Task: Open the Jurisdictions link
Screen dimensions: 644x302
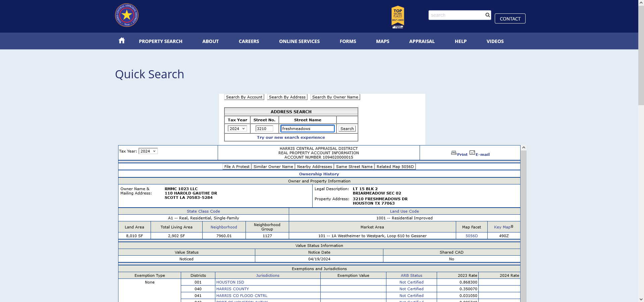Action: coord(268,275)
